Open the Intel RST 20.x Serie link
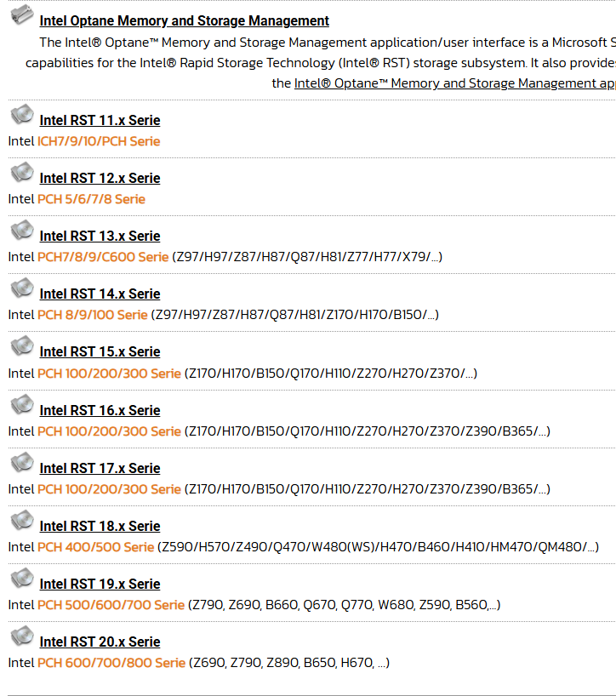The width and height of the screenshot is (616, 696). point(100,642)
